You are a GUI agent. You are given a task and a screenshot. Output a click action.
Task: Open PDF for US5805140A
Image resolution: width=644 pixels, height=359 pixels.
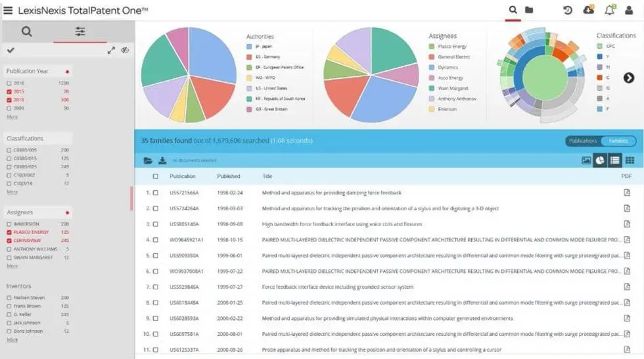pyautogui.click(x=627, y=224)
